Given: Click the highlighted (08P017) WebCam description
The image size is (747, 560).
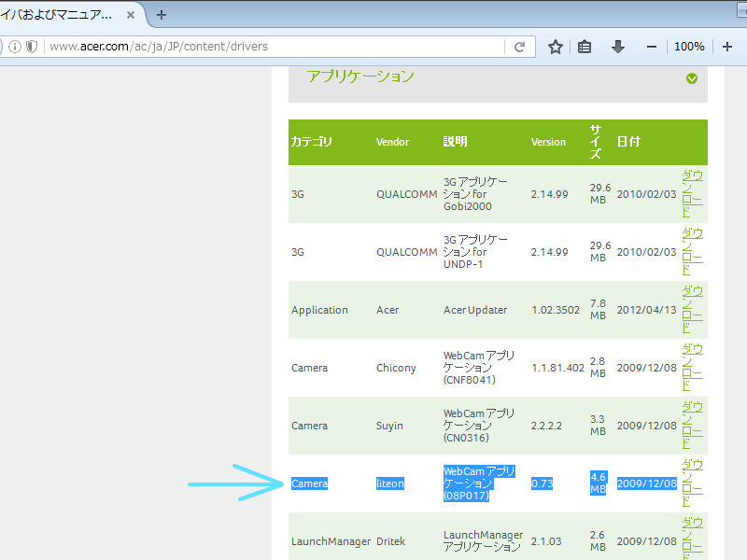Looking at the screenshot, I should tap(478, 483).
